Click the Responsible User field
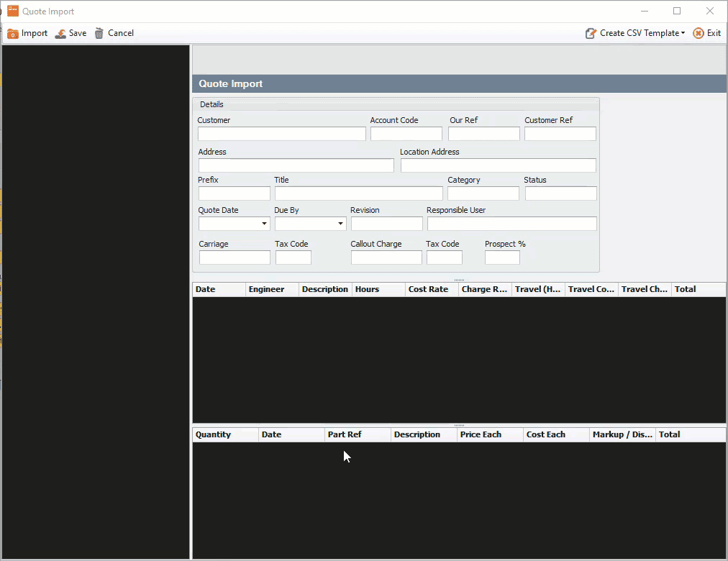The width and height of the screenshot is (728, 561). click(512, 224)
